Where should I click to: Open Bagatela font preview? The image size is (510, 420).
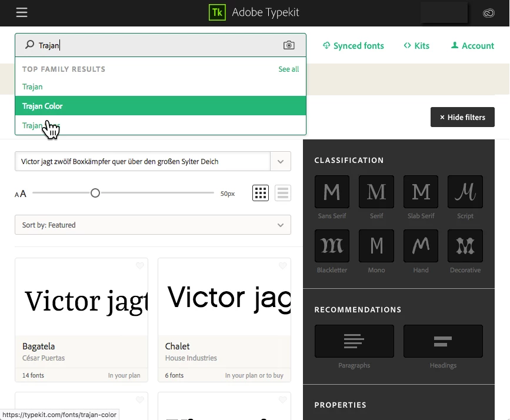point(81,297)
